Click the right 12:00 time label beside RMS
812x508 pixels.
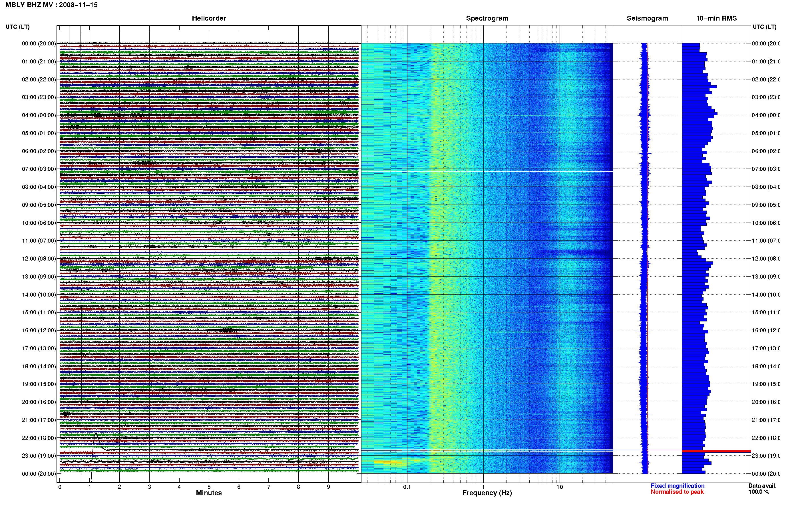(765, 259)
